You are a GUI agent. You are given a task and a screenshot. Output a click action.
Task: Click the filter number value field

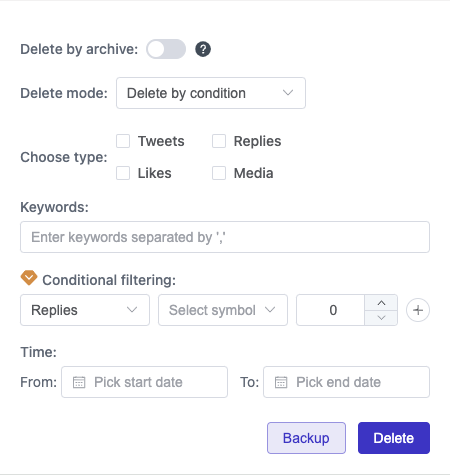click(331, 310)
